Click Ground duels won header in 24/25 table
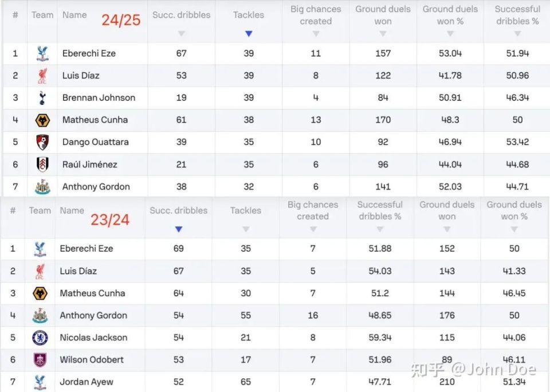The height and width of the screenshot is (392, 550). point(383,15)
